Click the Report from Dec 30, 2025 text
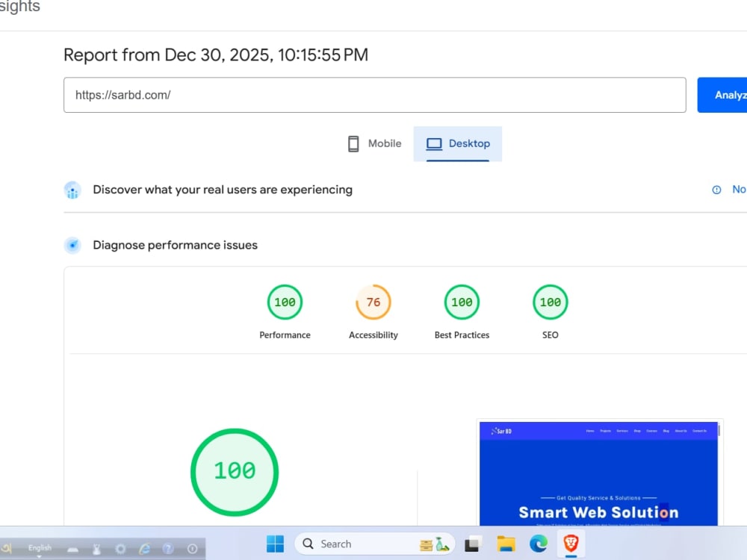The width and height of the screenshot is (747, 560). [x=216, y=55]
